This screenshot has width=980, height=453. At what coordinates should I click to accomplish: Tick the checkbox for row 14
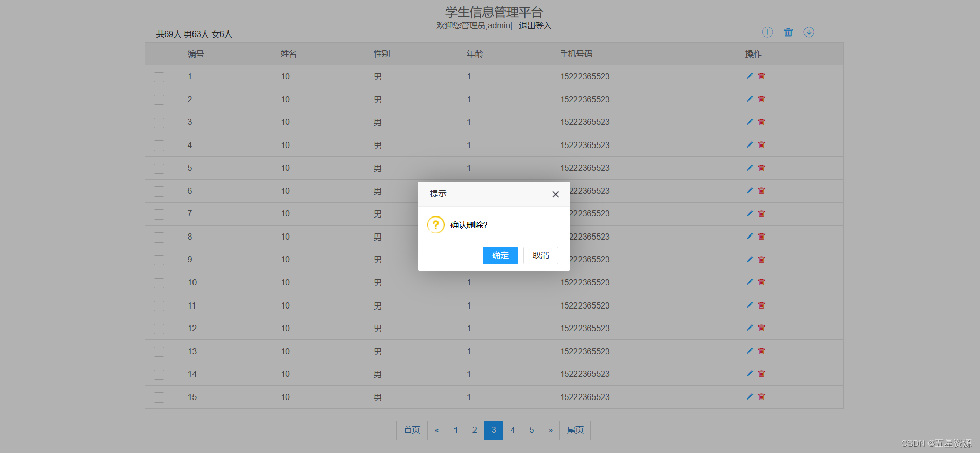[159, 374]
